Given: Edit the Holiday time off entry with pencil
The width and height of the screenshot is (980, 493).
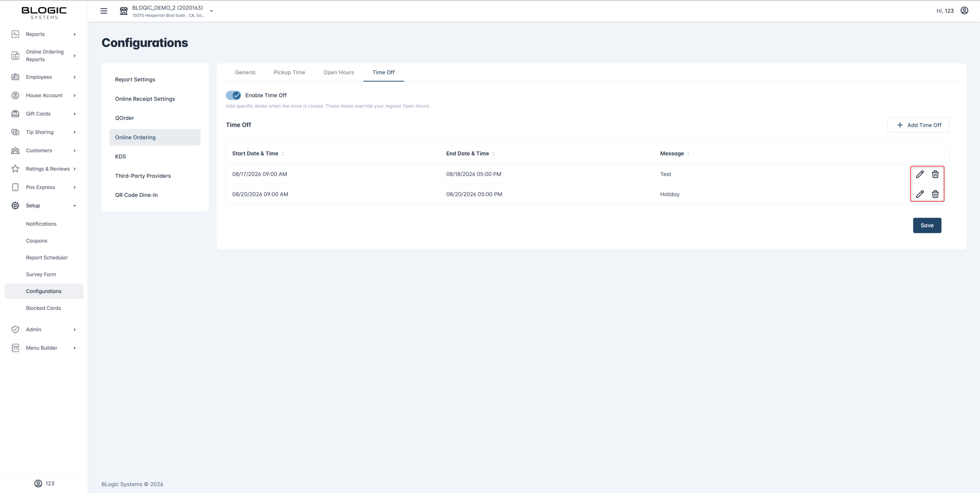Looking at the screenshot, I should tap(920, 194).
